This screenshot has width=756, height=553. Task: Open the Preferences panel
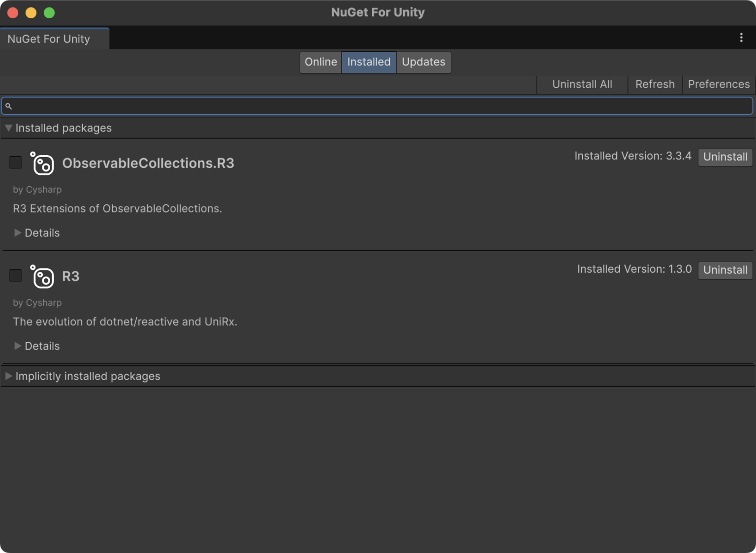point(718,84)
